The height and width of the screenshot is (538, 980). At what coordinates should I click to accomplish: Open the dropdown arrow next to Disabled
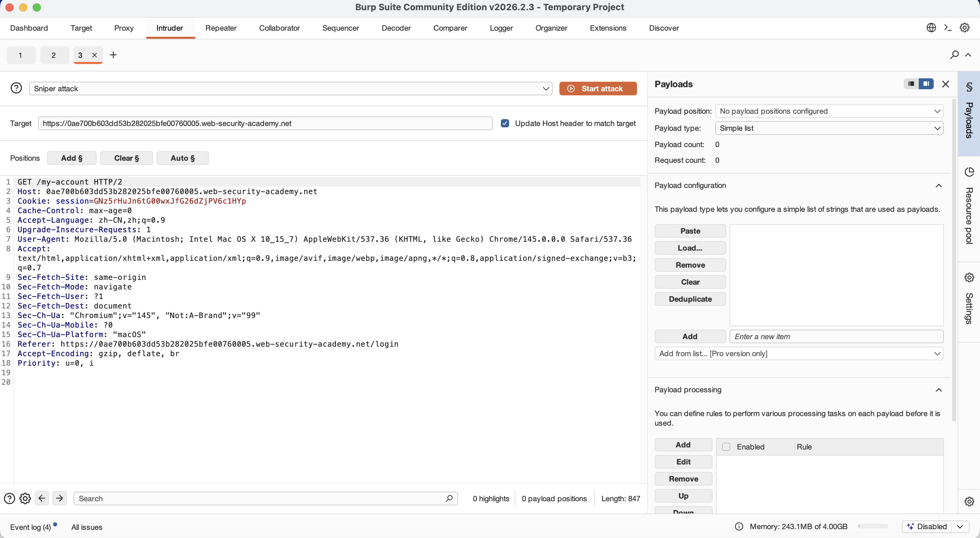coord(960,526)
